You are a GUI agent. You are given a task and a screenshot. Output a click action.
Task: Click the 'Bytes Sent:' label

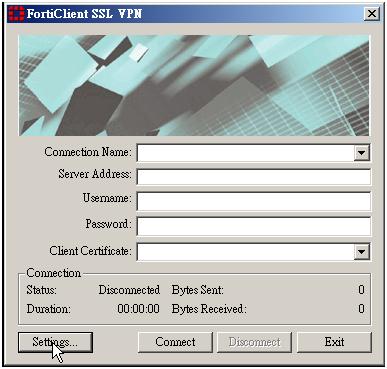197,290
